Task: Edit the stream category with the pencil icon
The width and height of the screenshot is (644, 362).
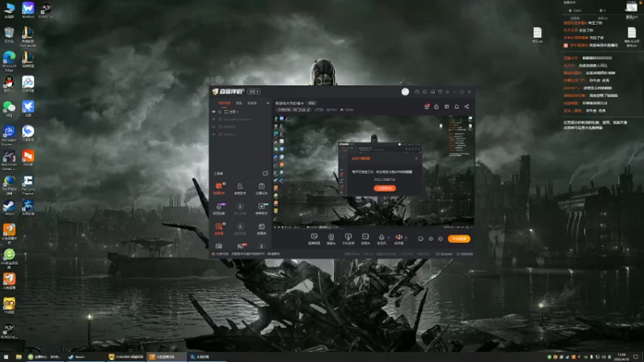Action: (308, 110)
